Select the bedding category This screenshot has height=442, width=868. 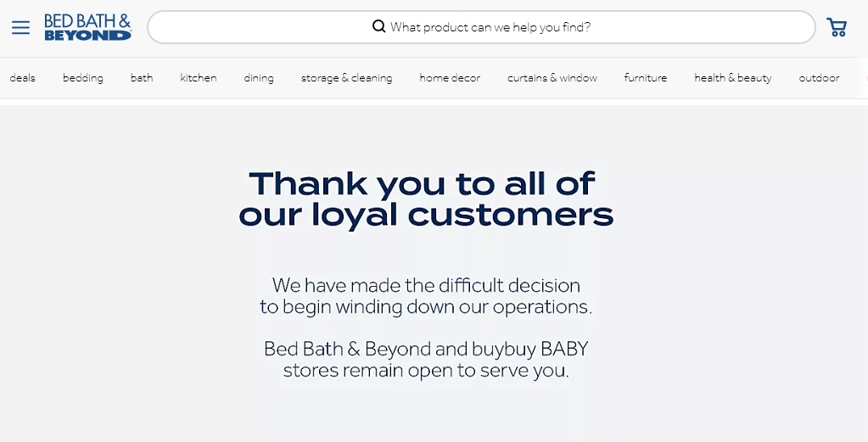[x=82, y=78]
